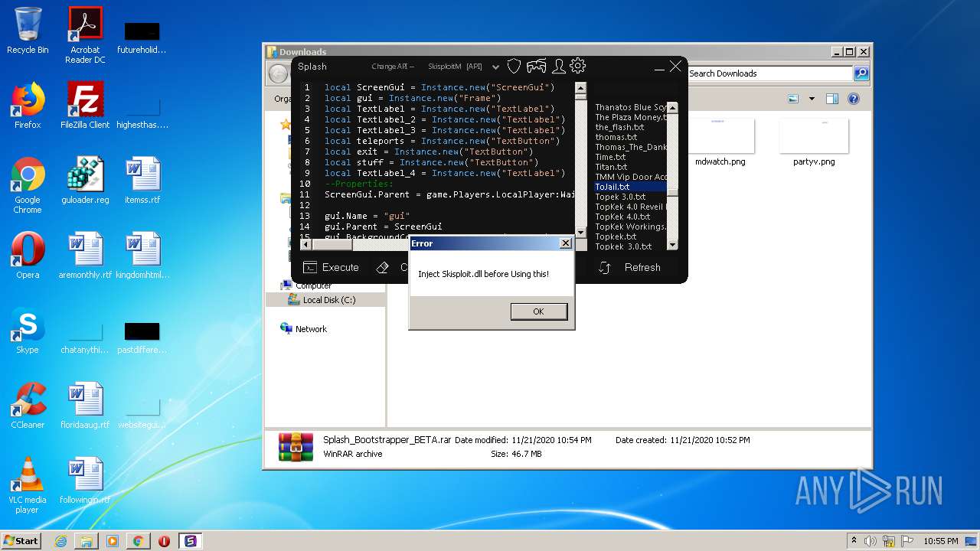The height and width of the screenshot is (551, 980).
Task: Close the Error dialog with X
Action: coord(565,243)
